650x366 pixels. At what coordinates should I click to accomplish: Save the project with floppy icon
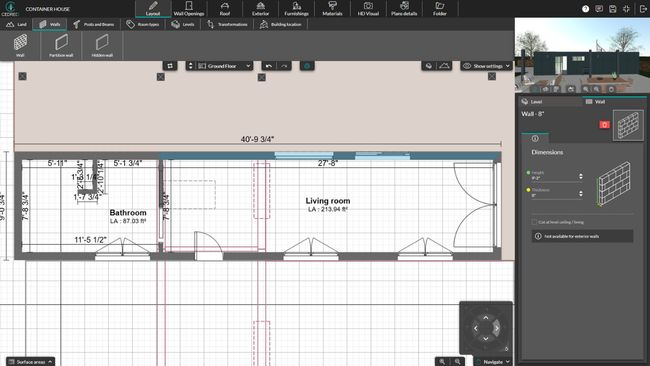click(613, 9)
